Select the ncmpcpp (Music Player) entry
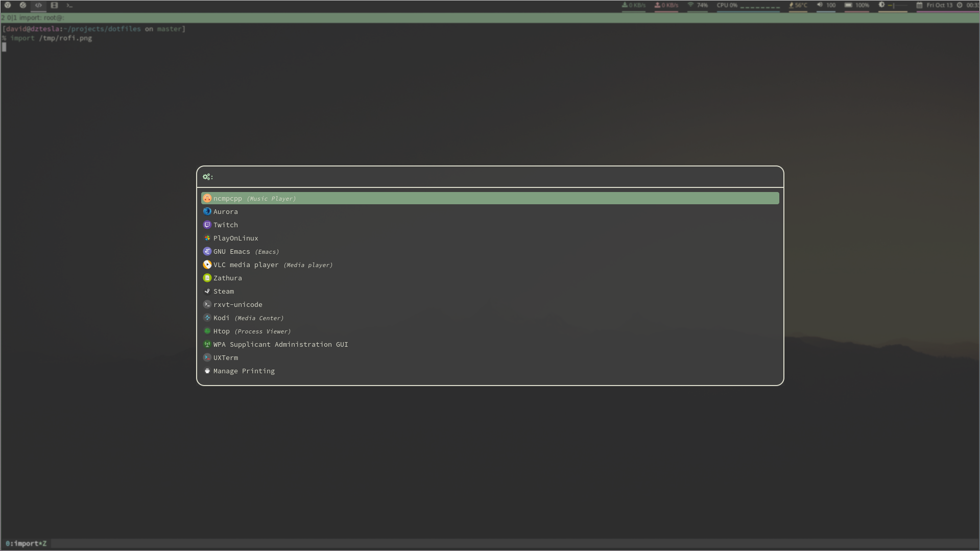This screenshot has width=980, height=551. [x=490, y=198]
